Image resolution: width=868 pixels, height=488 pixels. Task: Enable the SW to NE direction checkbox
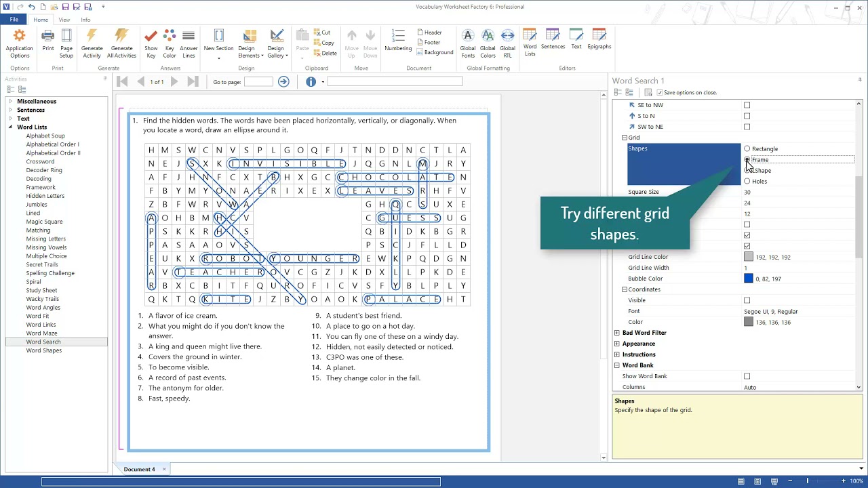(747, 127)
